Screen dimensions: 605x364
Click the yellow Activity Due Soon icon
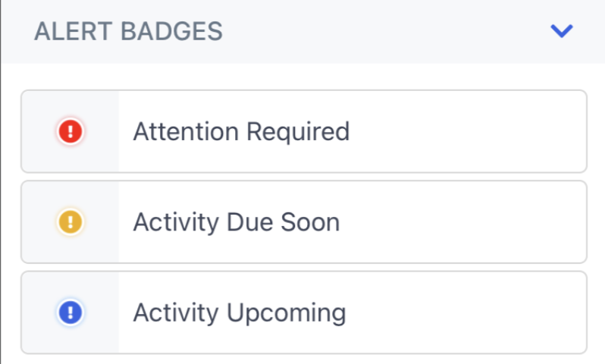tap(71, 221)
